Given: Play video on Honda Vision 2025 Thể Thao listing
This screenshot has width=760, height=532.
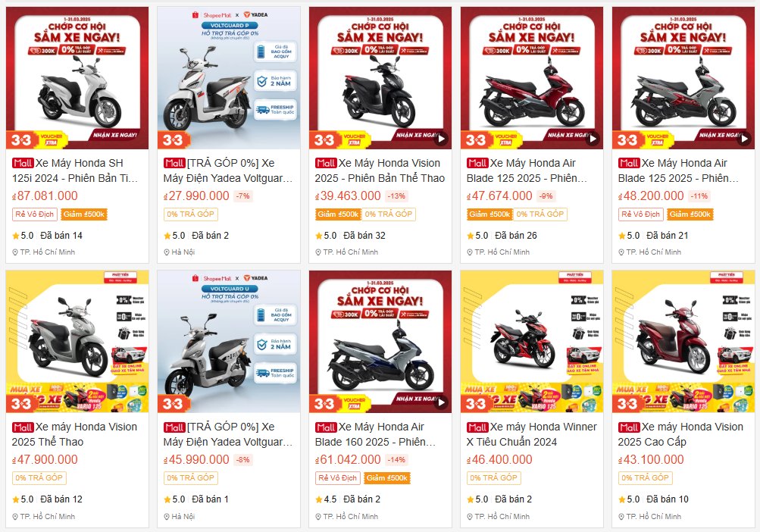Looking at the screenshot, I should (441, 139).
